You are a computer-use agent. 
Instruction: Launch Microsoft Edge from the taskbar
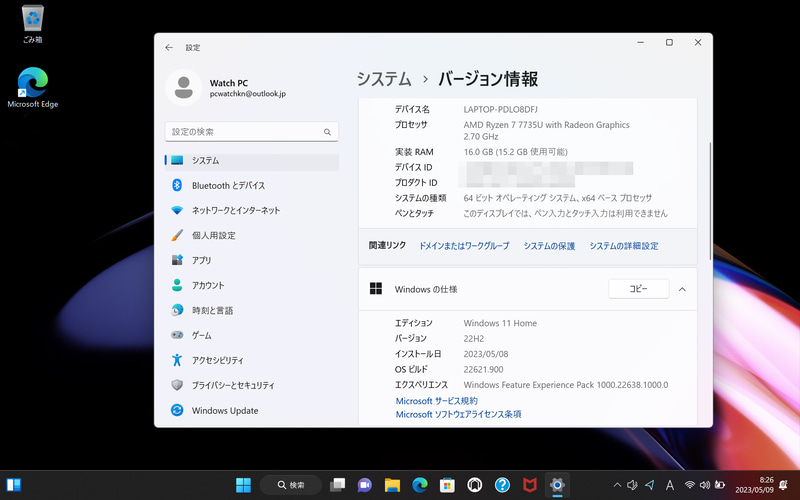point(419,485)
